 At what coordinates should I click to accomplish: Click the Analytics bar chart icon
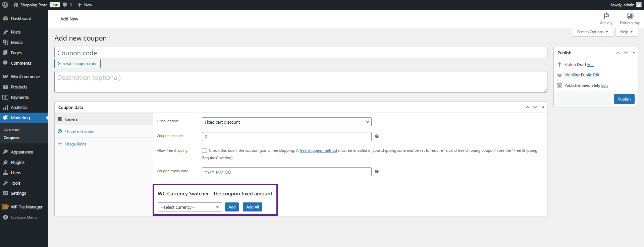pyautogui.click(x=5, y=107)
